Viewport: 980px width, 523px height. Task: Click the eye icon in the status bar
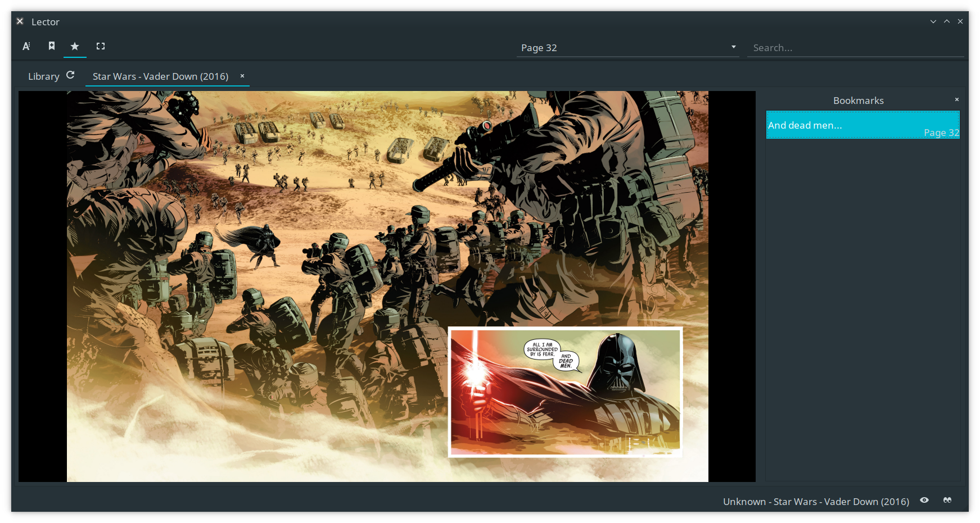[x=924, y=501]
